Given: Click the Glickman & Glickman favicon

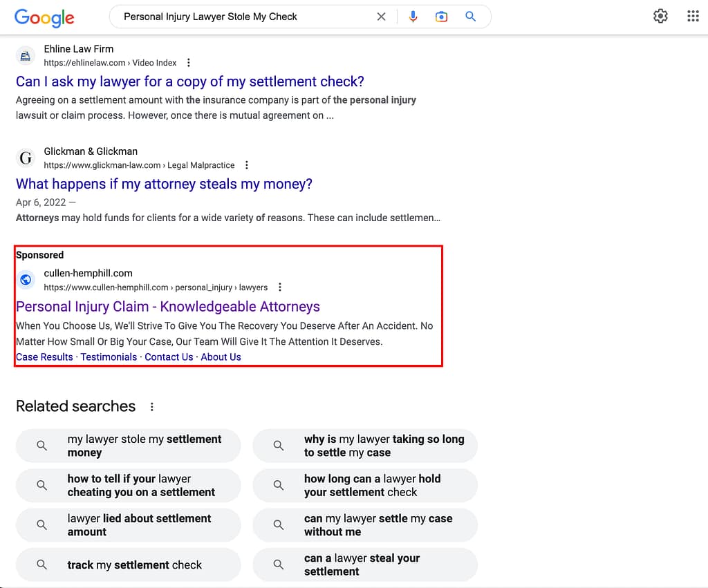Looking at the screenshot, I should click(26, 158).
